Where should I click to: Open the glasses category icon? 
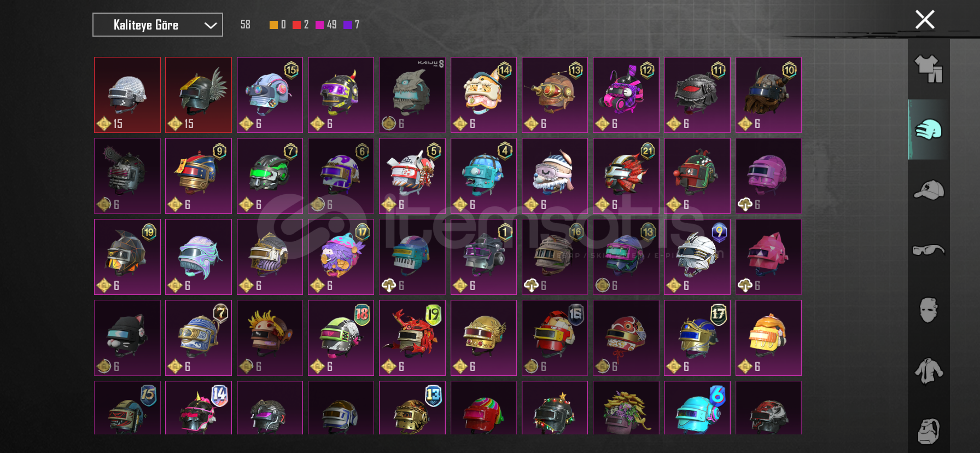tap(929, 250)
